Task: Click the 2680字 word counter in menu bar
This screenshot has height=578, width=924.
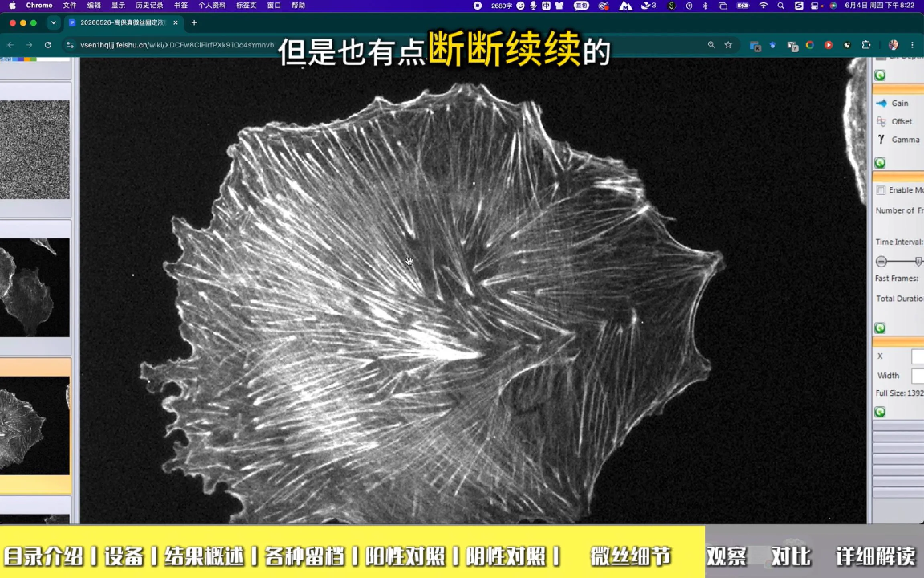Action: coord(501,6)
